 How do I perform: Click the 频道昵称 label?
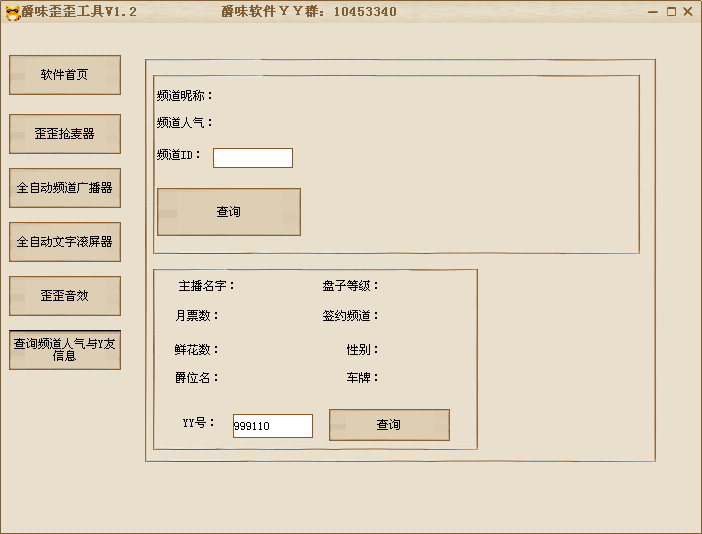[x=185, y=96]
